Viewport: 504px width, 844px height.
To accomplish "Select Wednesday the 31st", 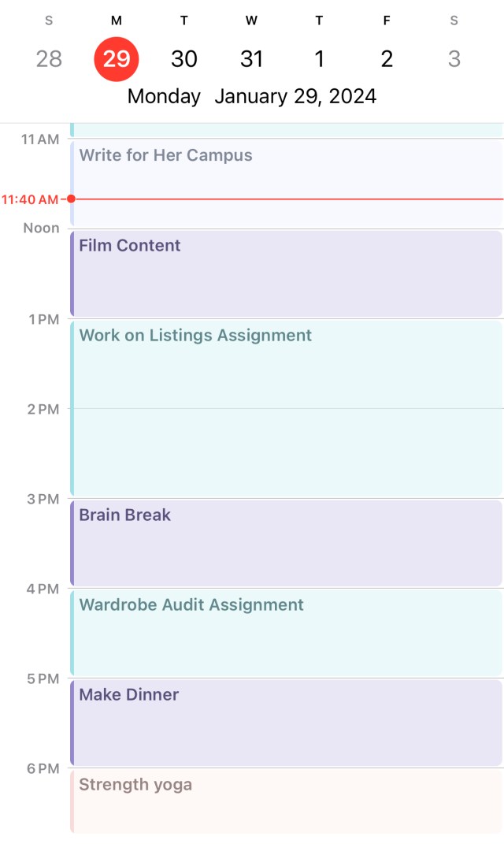I will tap(251, 58).
